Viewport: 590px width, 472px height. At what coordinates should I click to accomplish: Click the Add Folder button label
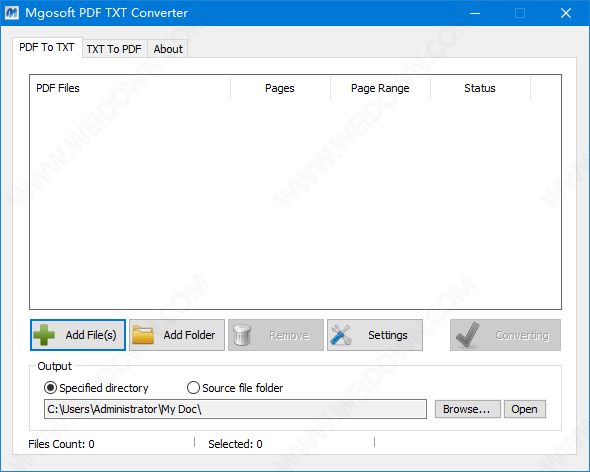click(189, 335)
